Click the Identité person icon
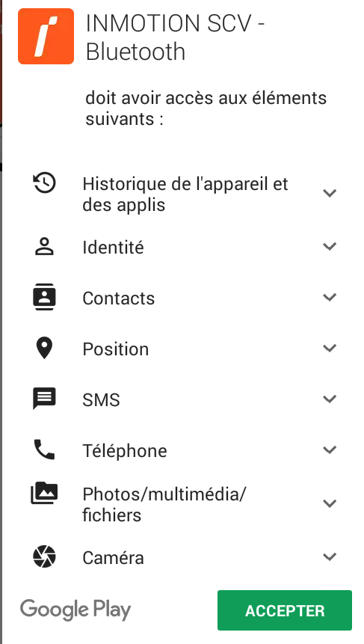This screenshot has width=364, height=644. 44,247
